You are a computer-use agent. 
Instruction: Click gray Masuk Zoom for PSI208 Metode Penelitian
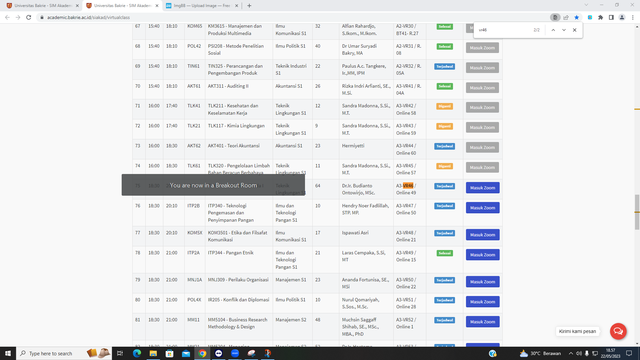pyautogui.click(x=482, y=48)
